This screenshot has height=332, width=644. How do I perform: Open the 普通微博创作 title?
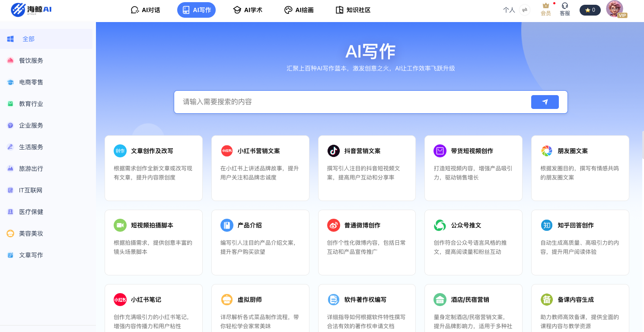tap(363, 225)
